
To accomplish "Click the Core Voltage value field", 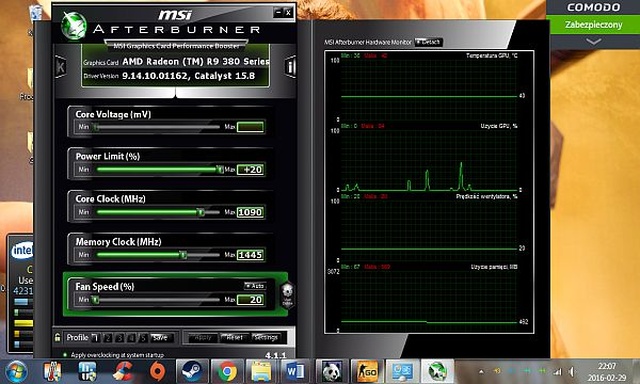I will 251,127.
